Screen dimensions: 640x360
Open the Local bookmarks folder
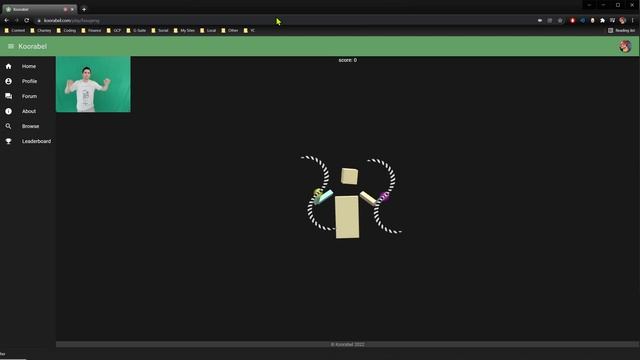pyautogui.click(x=208, y=31)
